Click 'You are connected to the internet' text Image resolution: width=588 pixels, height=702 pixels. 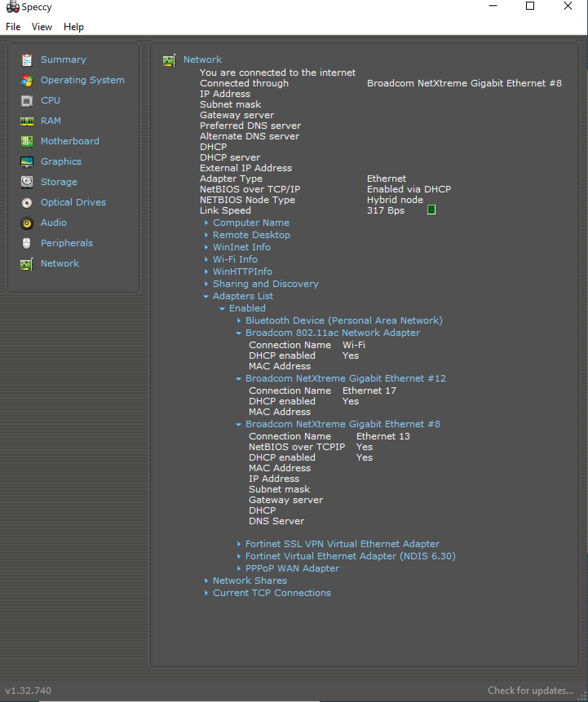tap(278, 73)
